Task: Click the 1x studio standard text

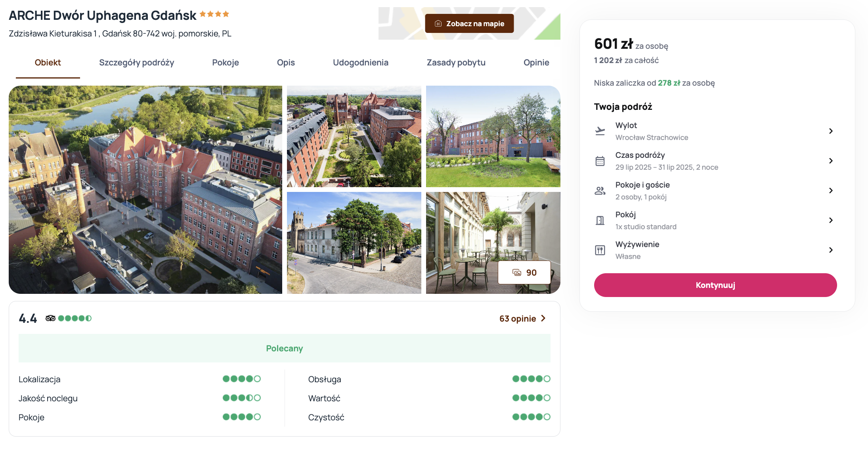Action: pyautogui.click(x=646, y=227)
